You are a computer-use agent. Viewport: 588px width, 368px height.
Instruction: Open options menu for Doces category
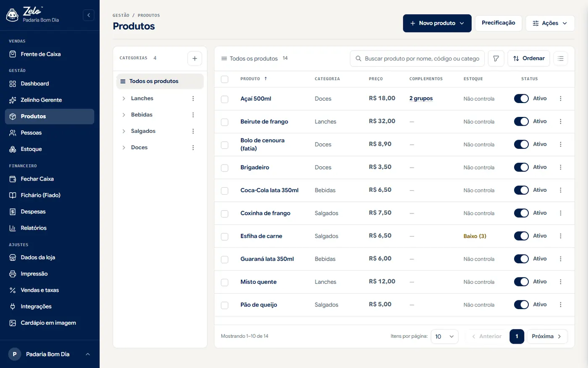click(193, 148)
